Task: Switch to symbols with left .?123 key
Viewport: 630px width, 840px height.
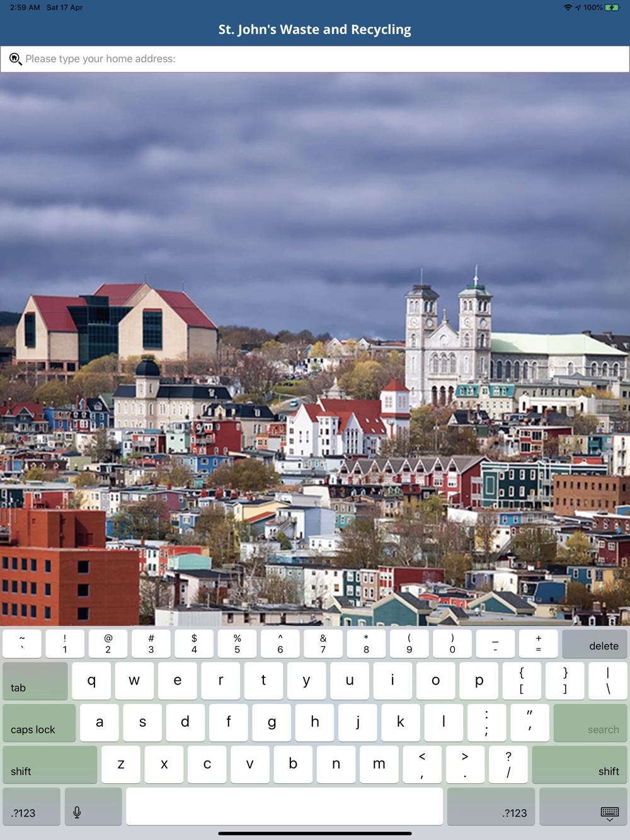Action: click(31, 806)
